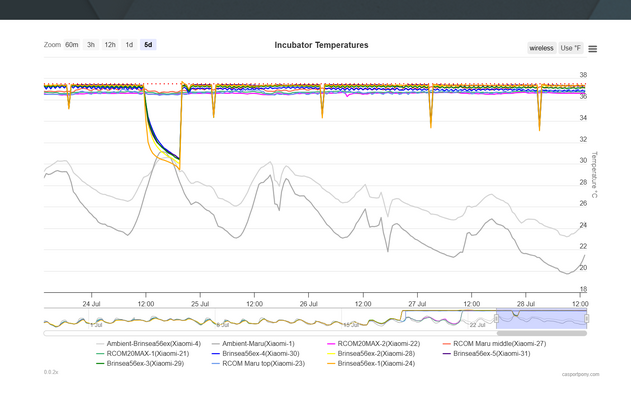Select the 5d zoom range
The width and height of the screenshot is (631, 400).
[148, 45]
